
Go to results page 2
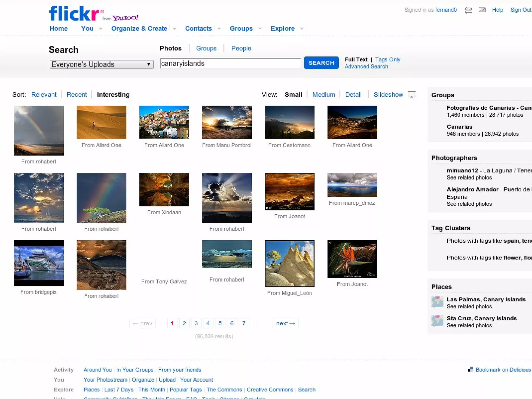pyautogui.click(x=184, y=323)
